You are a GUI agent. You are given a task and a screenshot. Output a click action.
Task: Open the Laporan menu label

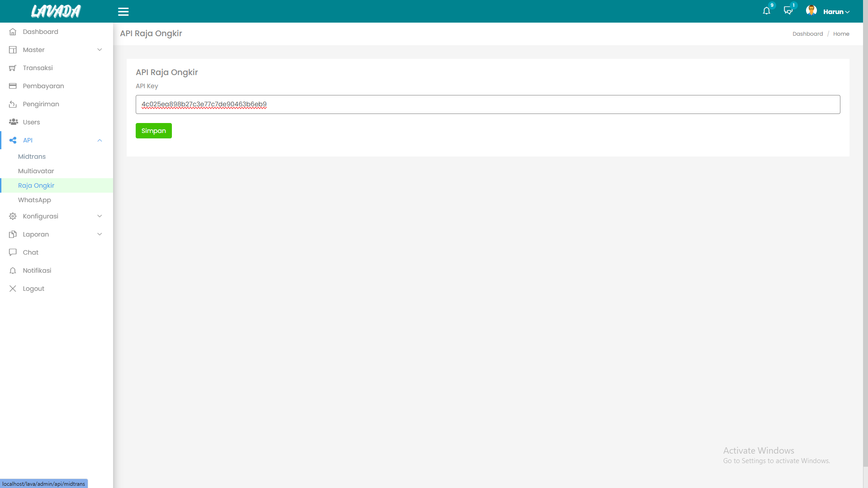[36, 234]
